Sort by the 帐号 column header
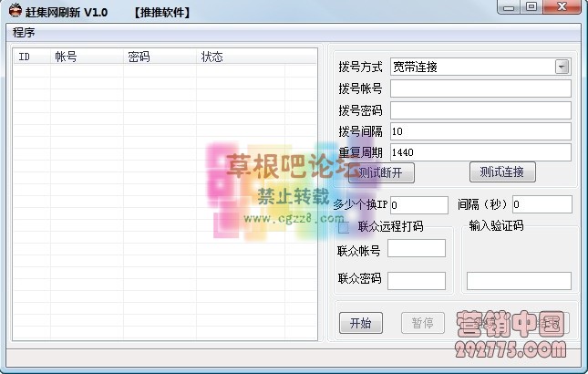This screenshot has height=374, width=588. click(x=87, y=57)
